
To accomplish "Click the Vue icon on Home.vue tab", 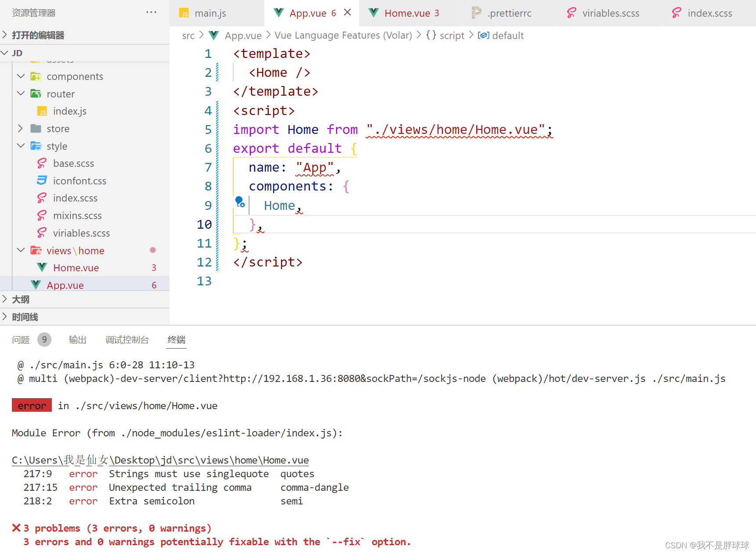I will point(373,13).
